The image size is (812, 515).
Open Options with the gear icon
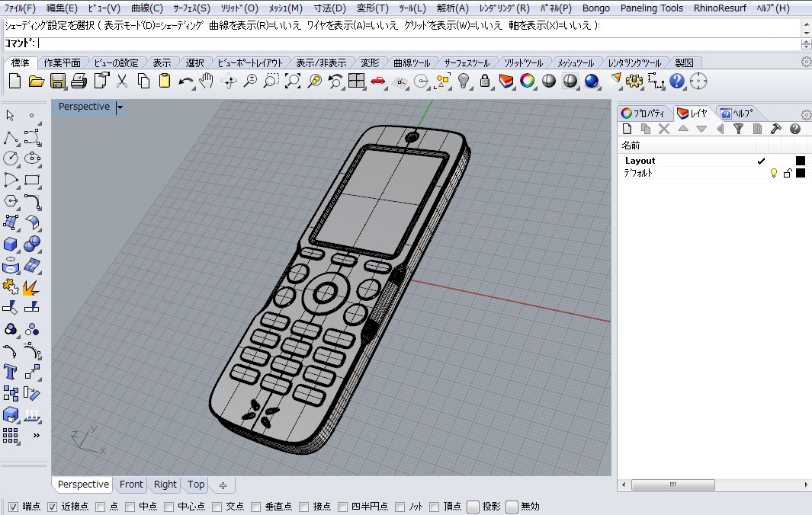634,81
